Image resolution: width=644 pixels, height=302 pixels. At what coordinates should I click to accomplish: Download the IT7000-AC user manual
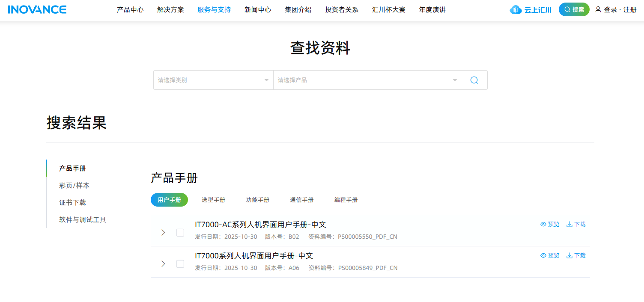[x=576, y=224]
